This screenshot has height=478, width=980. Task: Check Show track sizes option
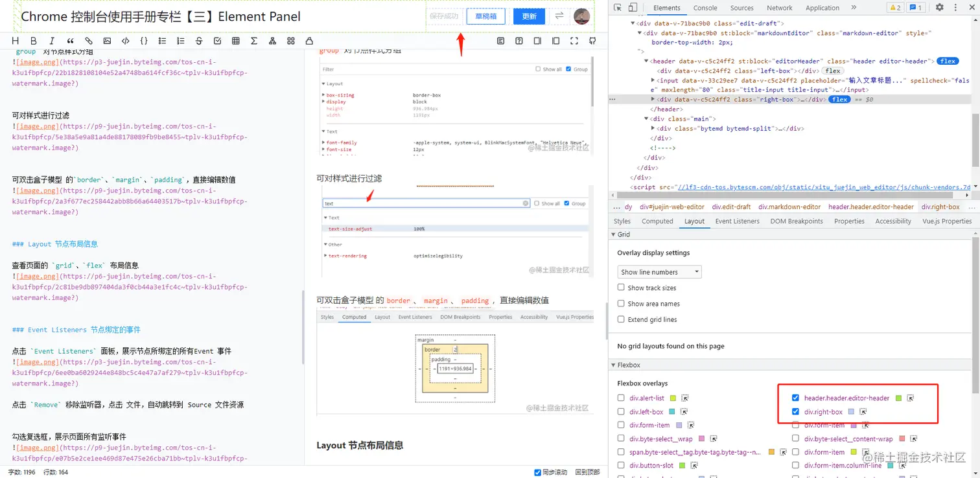[x=621, y=288]
